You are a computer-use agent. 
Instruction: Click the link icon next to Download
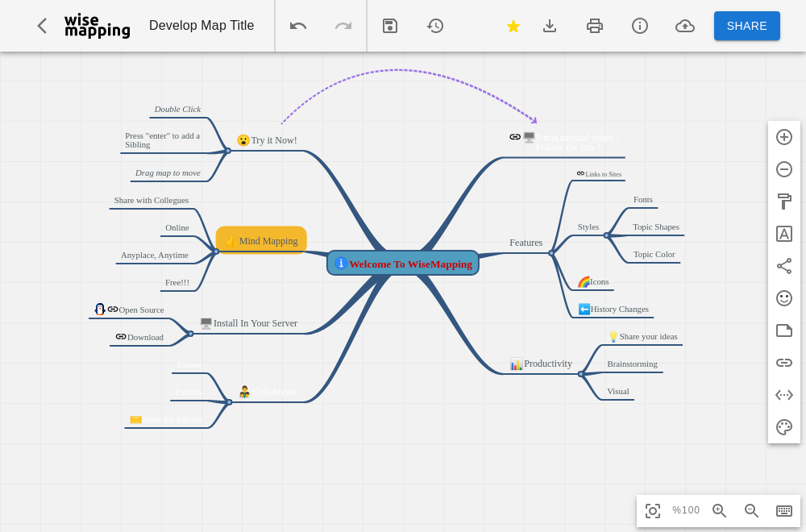(x=121, y=337)
